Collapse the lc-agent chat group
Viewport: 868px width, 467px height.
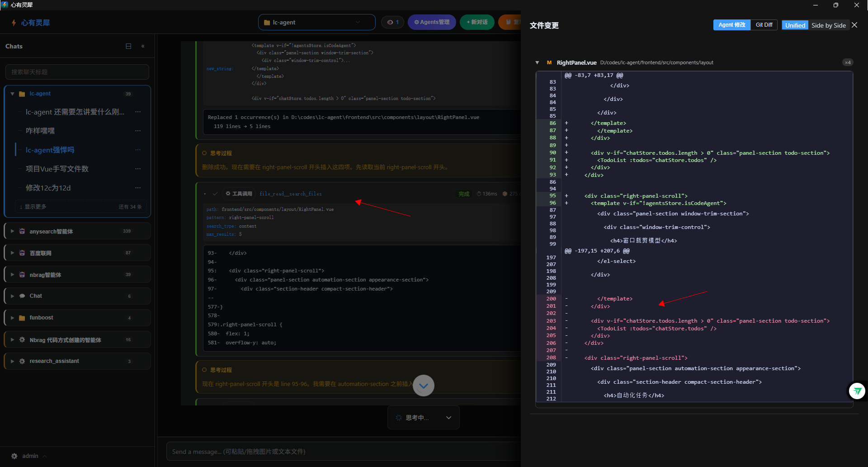[x=12, y=94]
